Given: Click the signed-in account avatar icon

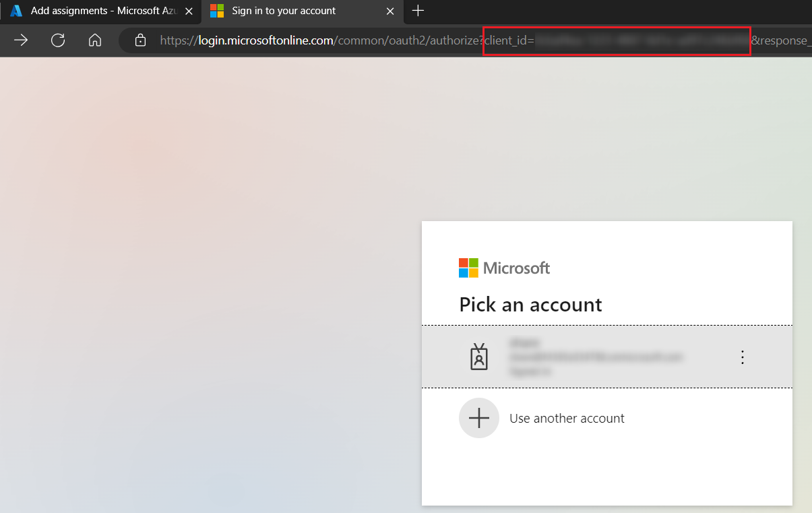Looking at the screenshot, I should coord(478,357).
